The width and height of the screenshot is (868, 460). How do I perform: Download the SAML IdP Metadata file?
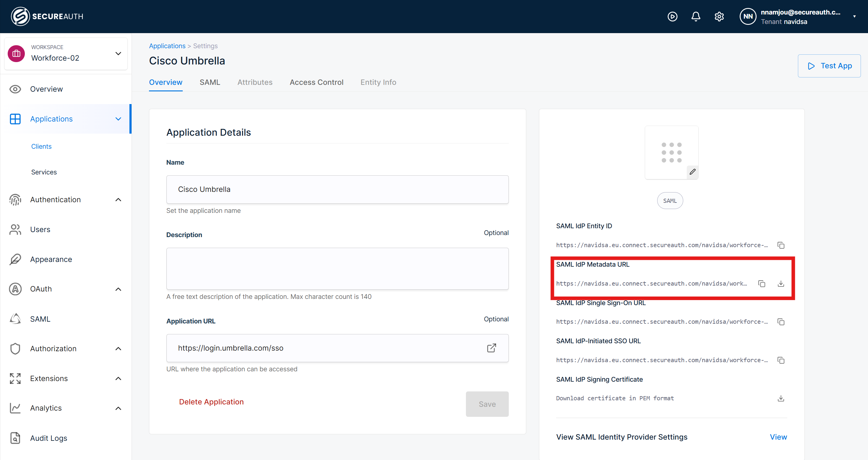point(781,284)
